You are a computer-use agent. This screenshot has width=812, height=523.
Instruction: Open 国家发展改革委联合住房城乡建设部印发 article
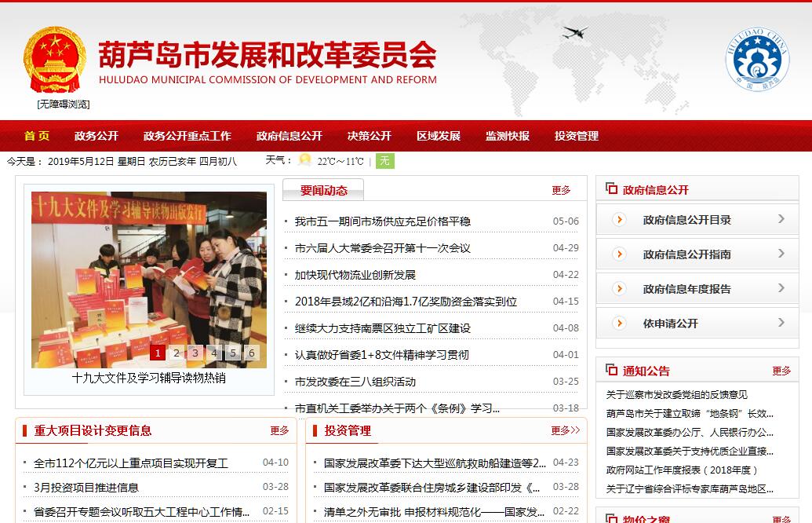tap(432, 488)
